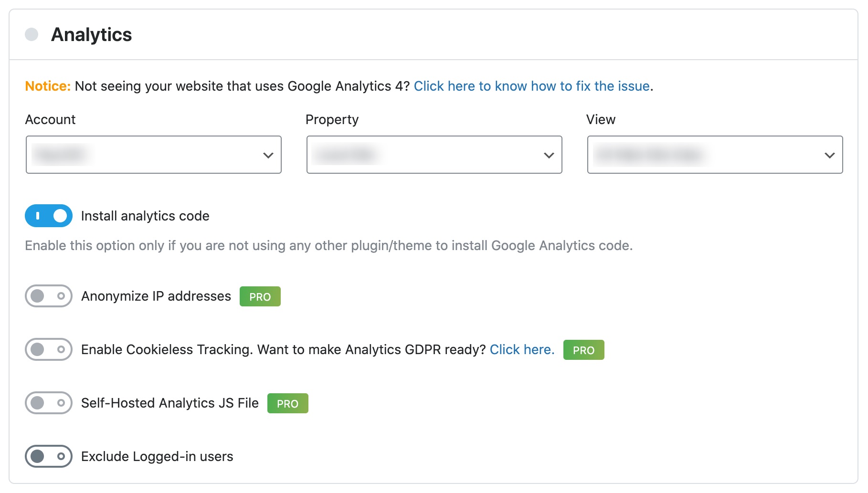The image size is (868, 493).
Task: Follow the GDPR ready 'Click here.' link
Action: (x=522, y=349)
